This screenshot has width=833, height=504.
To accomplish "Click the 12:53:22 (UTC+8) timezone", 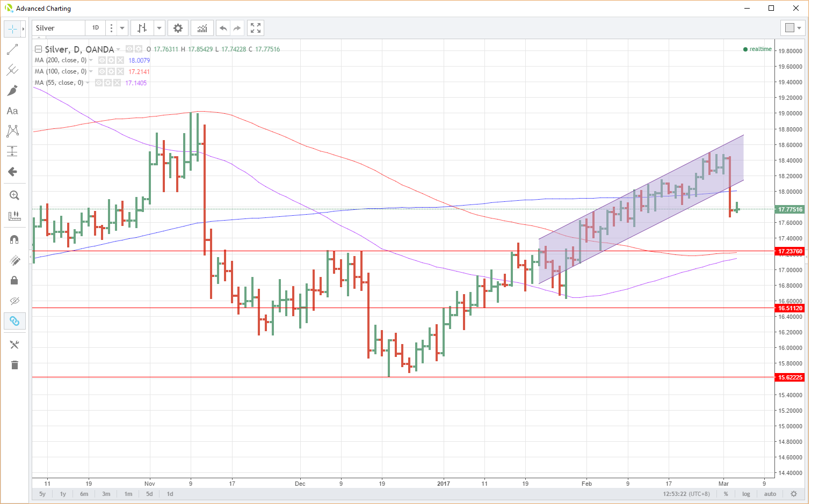I will (686, 494).
